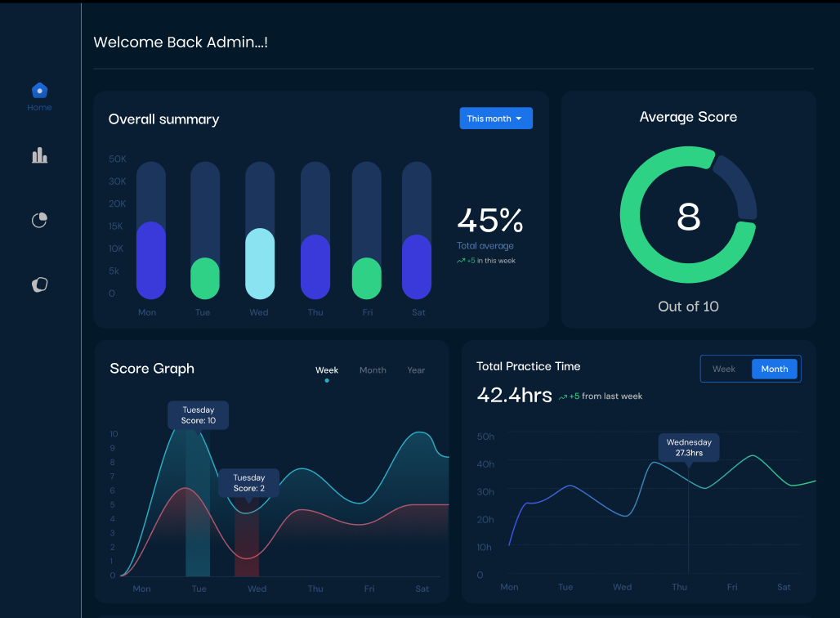The image size is (840, 618).
Task: Click the overlapping shapes sidebar icon
Action: tap(39, 284)
